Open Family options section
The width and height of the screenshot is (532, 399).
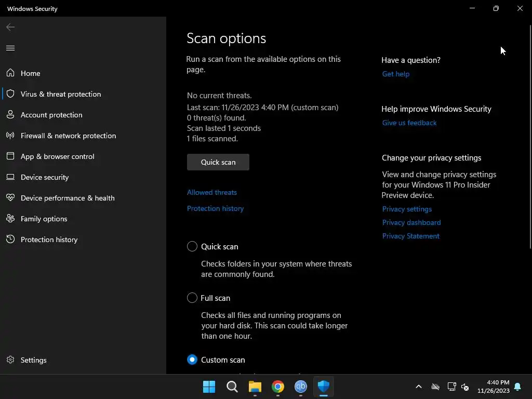[83, 219]
